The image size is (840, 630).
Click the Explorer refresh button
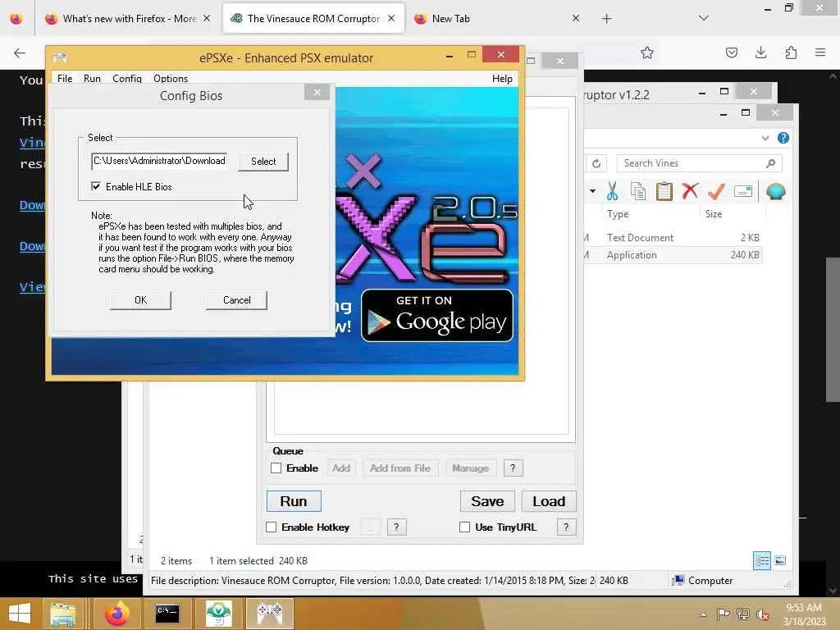click(596, 163)
